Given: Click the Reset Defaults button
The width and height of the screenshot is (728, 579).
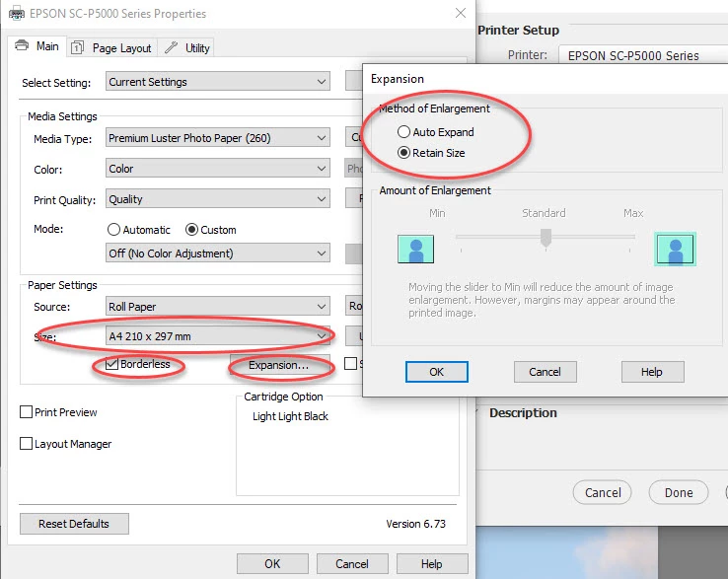Looking at the screenshot, I should 74,524.
